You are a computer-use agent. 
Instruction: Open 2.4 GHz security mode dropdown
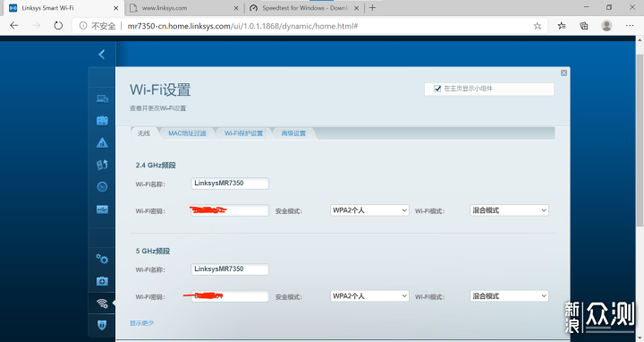pos(369,210)
